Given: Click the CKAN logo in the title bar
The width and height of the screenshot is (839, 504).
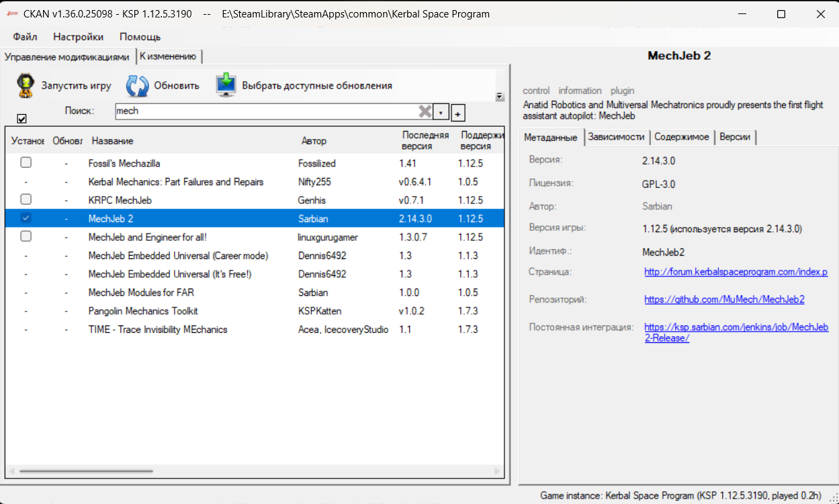Looking at the screenshot, I should pyautogui.click(x=11, y=14).
